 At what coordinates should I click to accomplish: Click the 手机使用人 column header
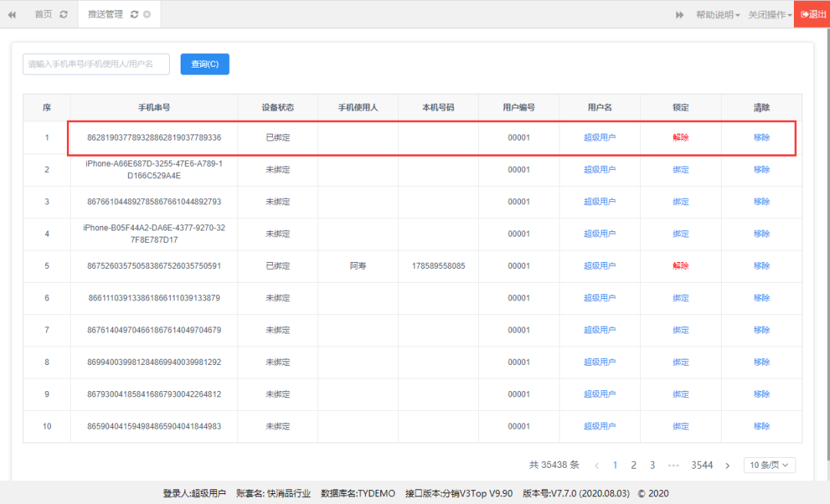(x=358, y=108)
